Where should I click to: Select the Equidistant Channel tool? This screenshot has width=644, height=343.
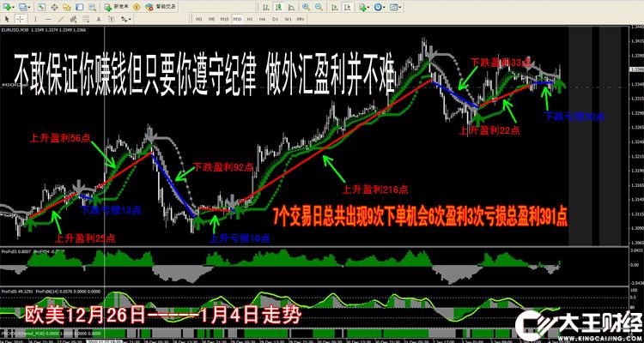[73, 19]
